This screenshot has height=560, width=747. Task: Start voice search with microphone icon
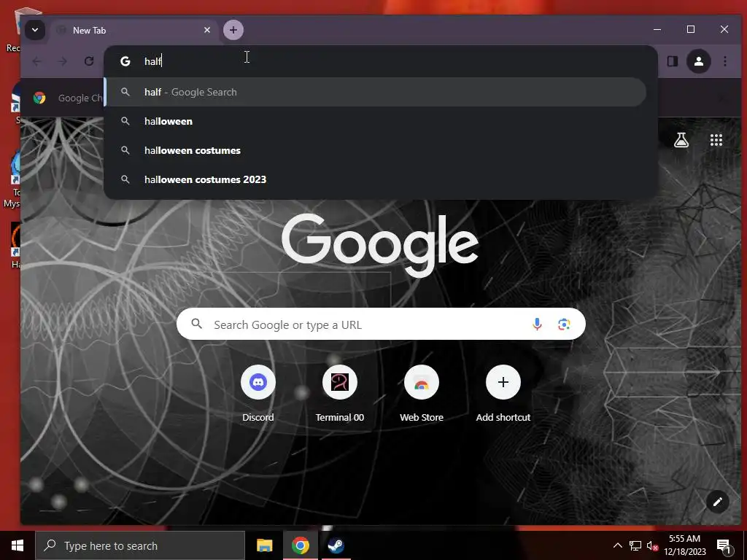click(x=537, y=324)
